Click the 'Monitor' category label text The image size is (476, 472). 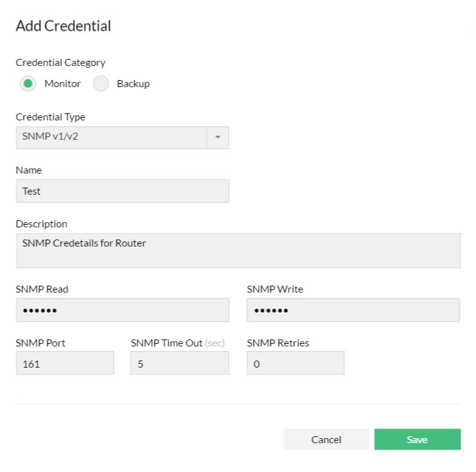click(x=63, y=84)
